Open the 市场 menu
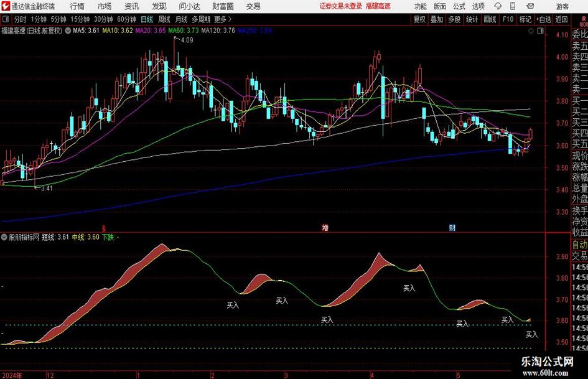 (105, 6)
